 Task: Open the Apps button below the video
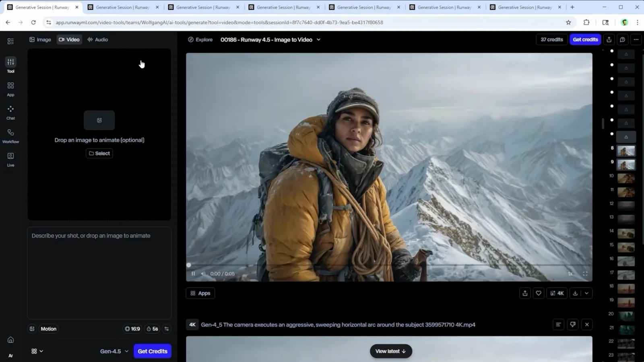point(200,293)
